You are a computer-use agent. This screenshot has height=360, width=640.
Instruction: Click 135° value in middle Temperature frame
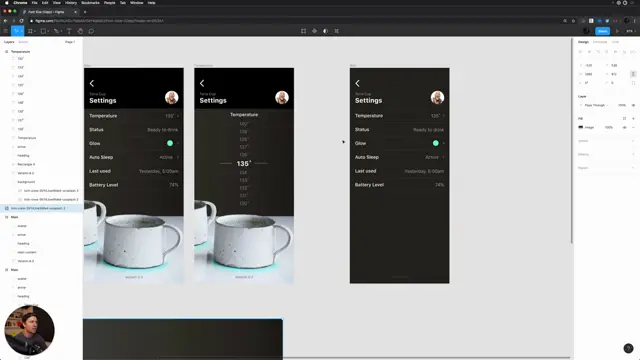(x=244, y=163)
